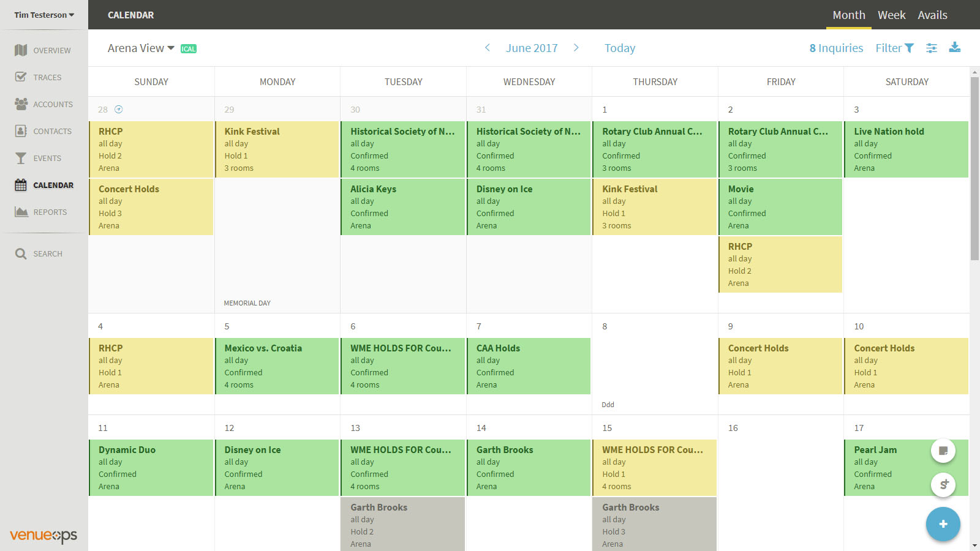The width and height of the screenshot is (980, 551).
Task: Click the green iCal badge
Action: click(189, 49)
